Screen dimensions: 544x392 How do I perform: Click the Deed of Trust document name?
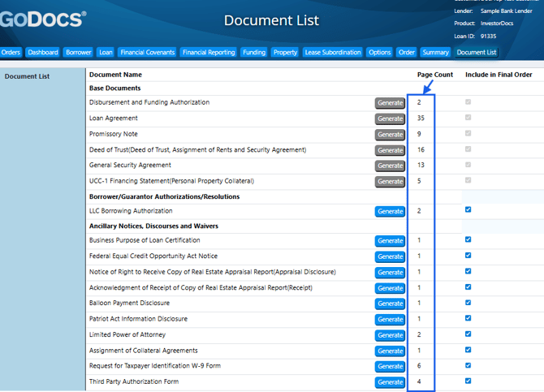(197, 150)
